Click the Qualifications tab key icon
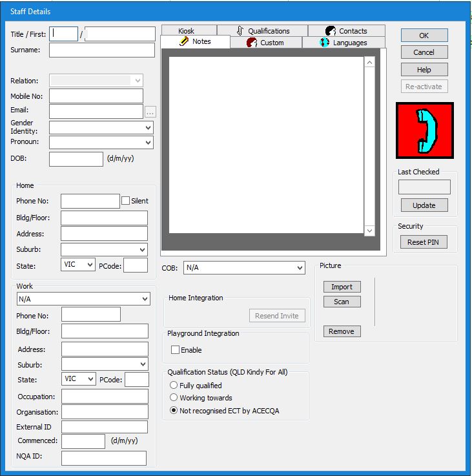The height and width of the screenshot is (476, 472). point(240,31)
